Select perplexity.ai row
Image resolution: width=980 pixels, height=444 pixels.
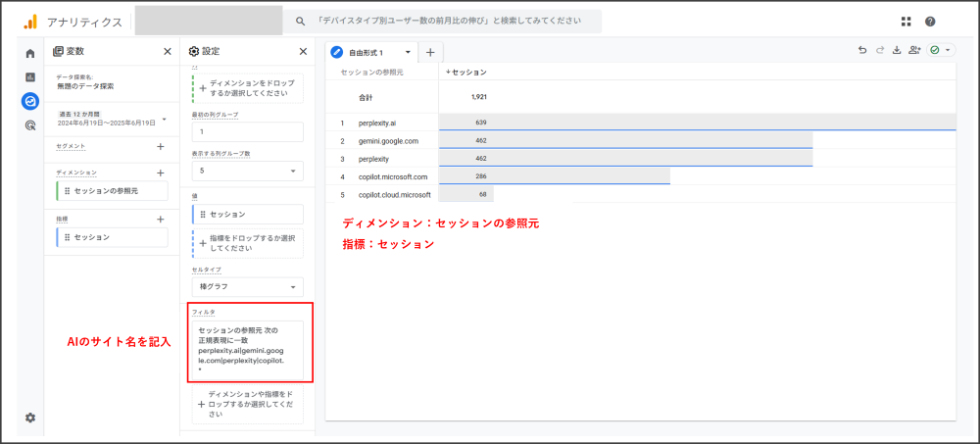click(x=377, y=123)
